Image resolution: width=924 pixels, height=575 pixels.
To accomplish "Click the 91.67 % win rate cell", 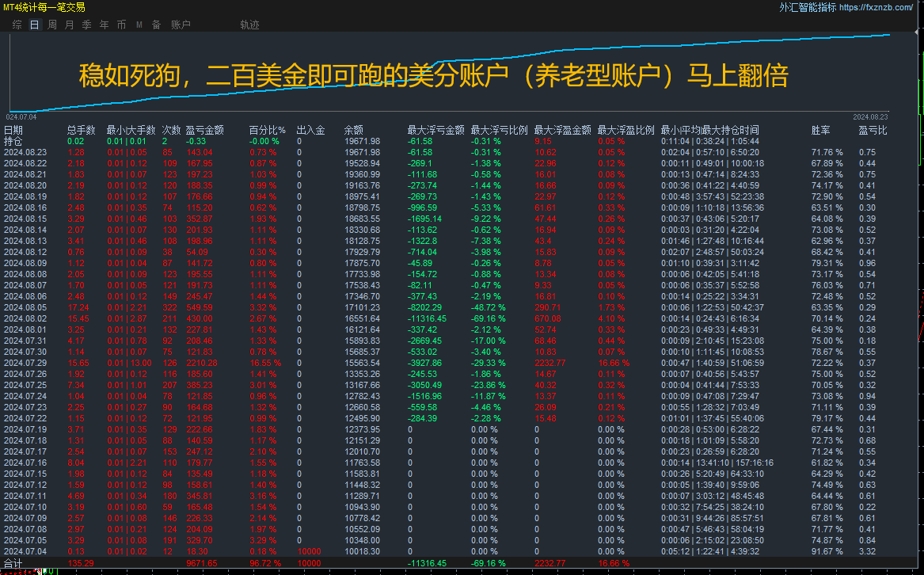I will (x=827, y=551).
